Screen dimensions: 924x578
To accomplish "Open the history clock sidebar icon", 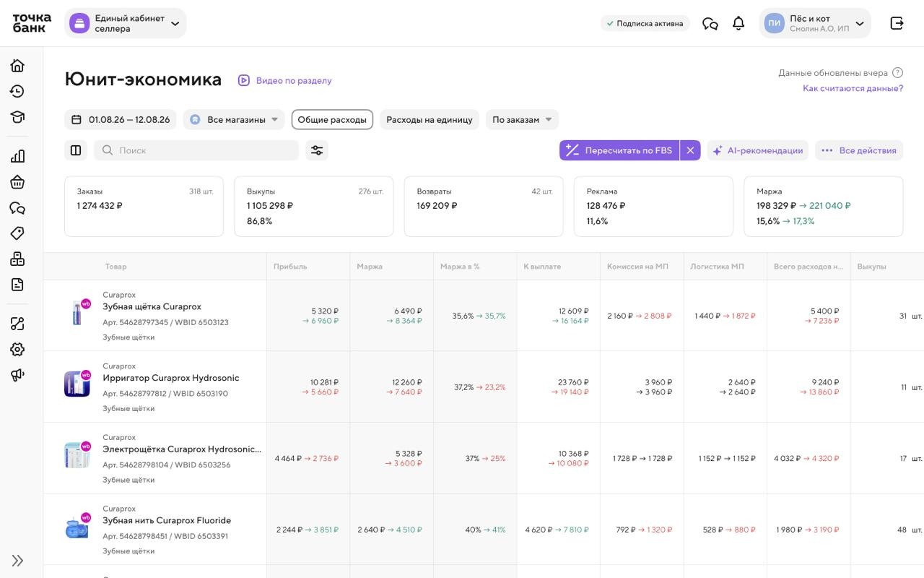I will coord(17,91).
